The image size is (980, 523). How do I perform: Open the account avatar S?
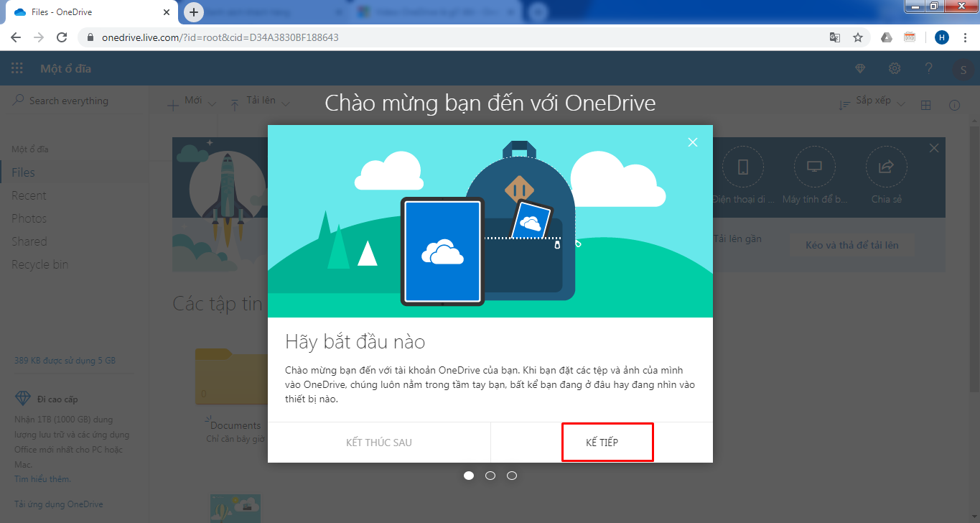coord(963,70)
